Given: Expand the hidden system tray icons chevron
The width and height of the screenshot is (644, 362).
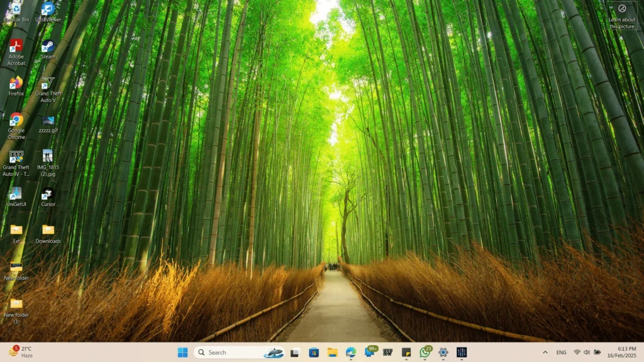Looking at the screenshot, I should (x=545, y=352).
